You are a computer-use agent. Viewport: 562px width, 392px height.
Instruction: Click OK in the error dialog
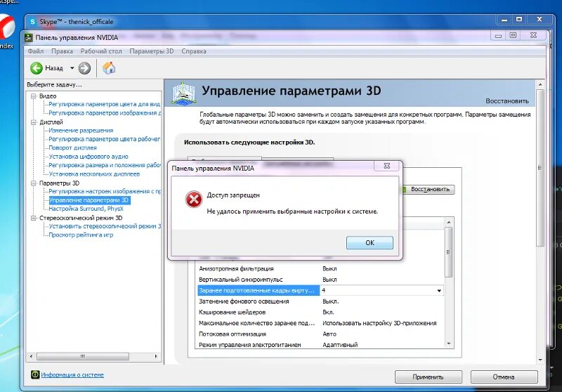point(370,242)
